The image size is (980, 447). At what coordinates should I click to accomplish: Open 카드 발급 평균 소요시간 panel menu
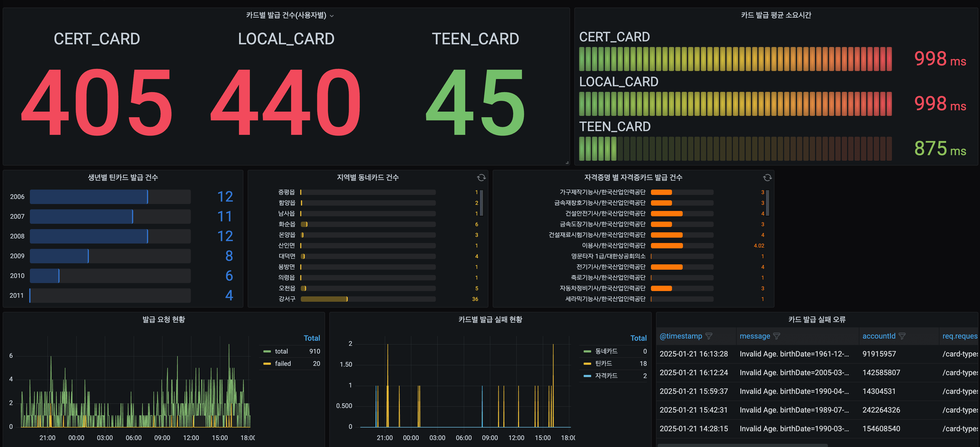pos(776,15)
